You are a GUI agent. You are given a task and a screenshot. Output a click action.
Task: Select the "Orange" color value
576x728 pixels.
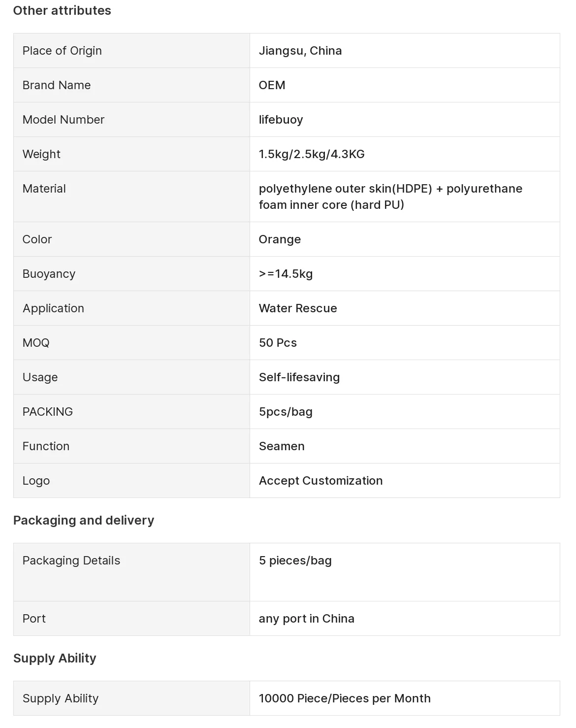280,239
